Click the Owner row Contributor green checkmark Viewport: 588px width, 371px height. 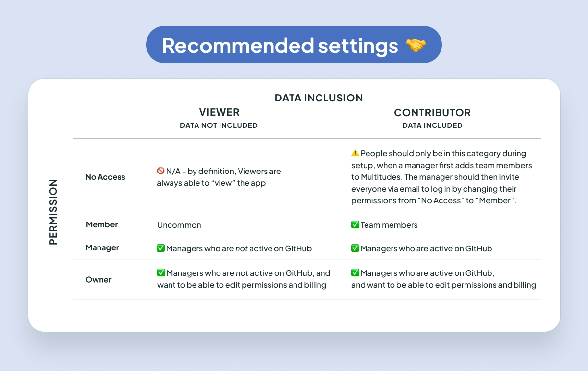(355, 273)
